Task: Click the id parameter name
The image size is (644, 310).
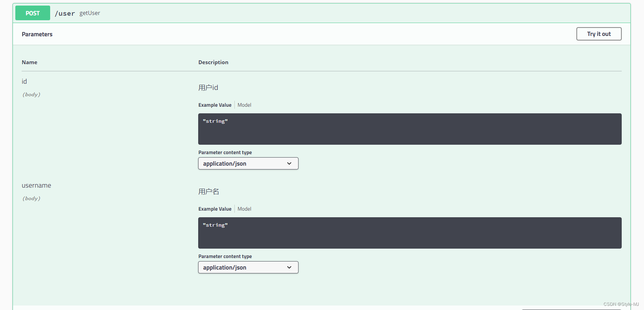Action: tap(24, 81)
